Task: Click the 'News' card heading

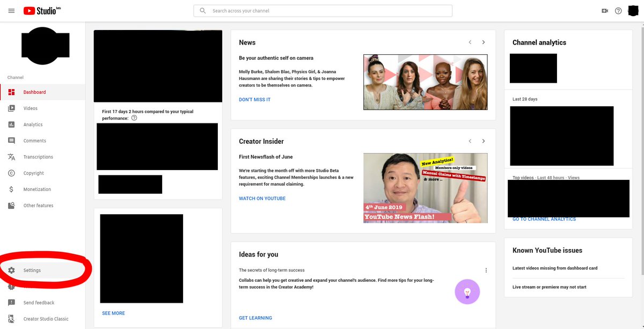Action: pos(247,42)
